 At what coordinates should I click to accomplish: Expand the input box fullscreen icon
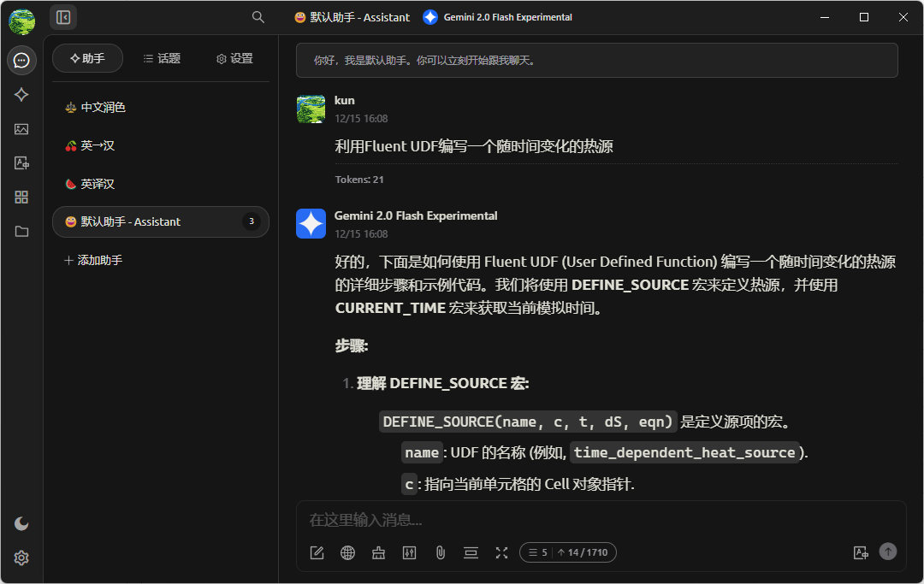pyautogui.click(x=501, y=552)
